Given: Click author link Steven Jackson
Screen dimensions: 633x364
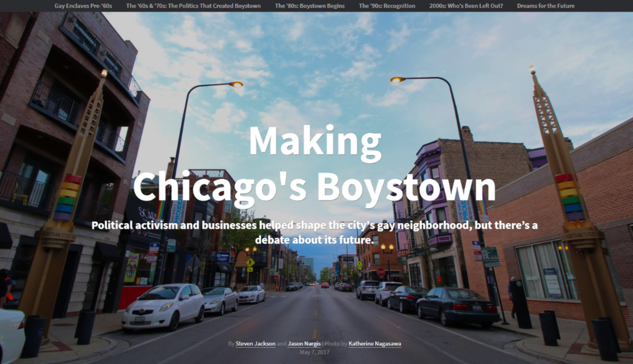Looking at the screenshot, I should pos(255,344).
